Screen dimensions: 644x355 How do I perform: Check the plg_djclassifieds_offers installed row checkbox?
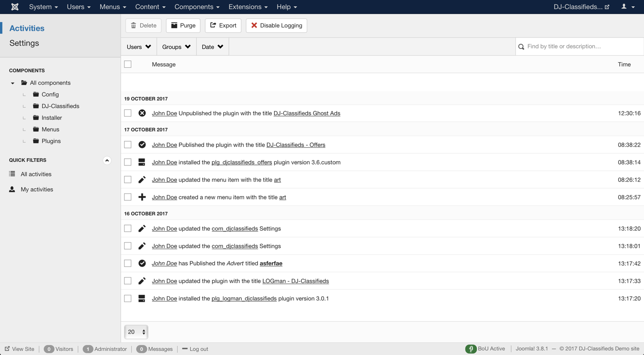click(128, 162)
